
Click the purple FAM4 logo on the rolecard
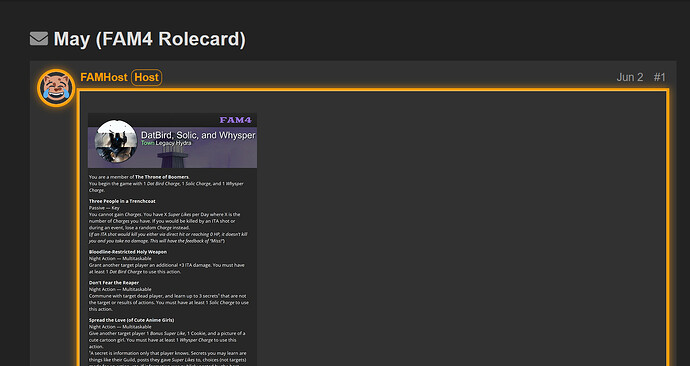235,120
